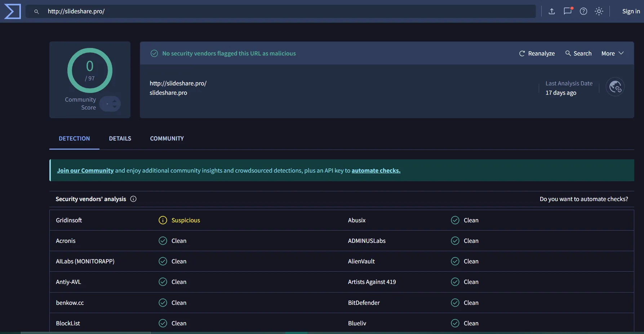Screen dimensions: 644x334
Task: Click into the URL search field
Action: (280, 12)
